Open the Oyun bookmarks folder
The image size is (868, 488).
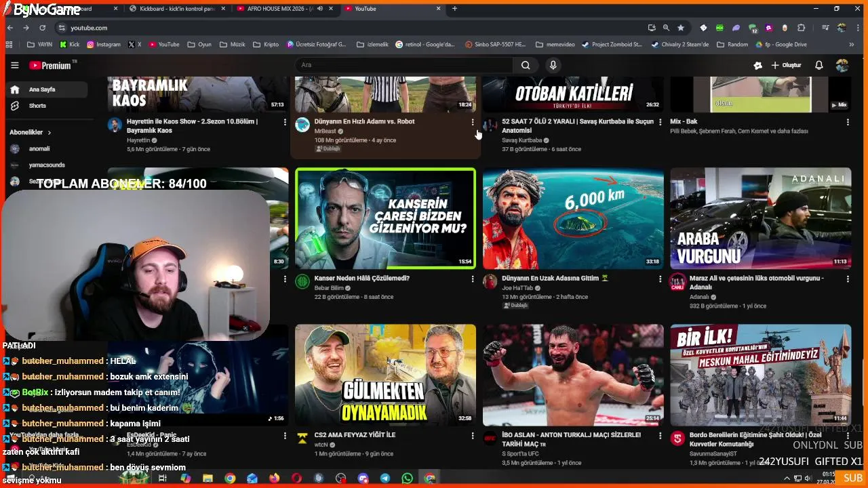click(199, 45)
